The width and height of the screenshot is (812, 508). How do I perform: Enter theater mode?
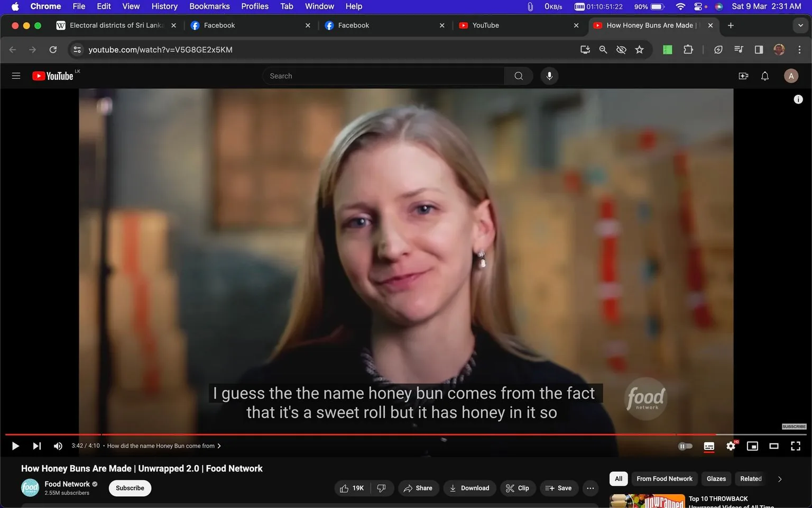774,446
